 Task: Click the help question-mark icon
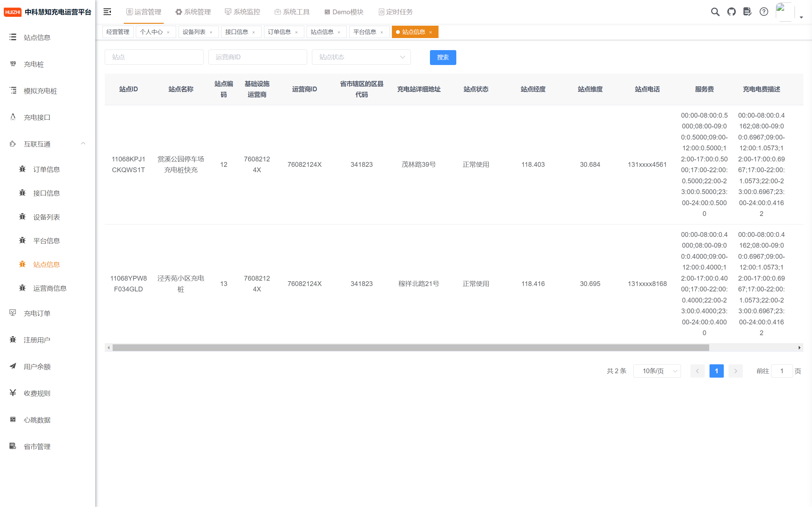pyautogui.click(x=764, y=12)
